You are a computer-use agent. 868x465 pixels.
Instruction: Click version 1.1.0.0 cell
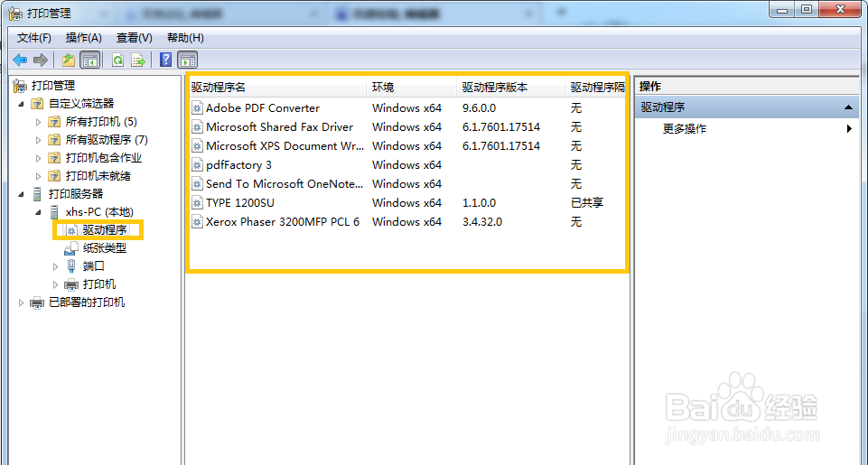pyautogui.click(x=480, y=203)
